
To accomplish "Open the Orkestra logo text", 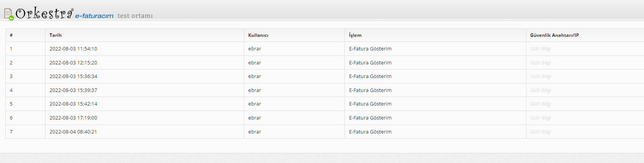I will [x=44, y=14].
